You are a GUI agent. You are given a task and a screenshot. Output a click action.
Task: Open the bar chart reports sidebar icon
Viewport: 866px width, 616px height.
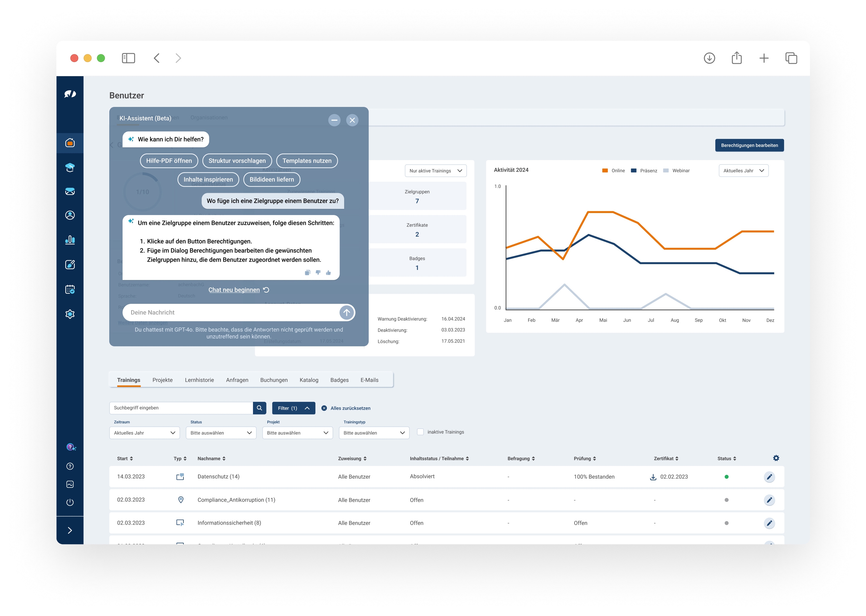(x=70, y=240)
